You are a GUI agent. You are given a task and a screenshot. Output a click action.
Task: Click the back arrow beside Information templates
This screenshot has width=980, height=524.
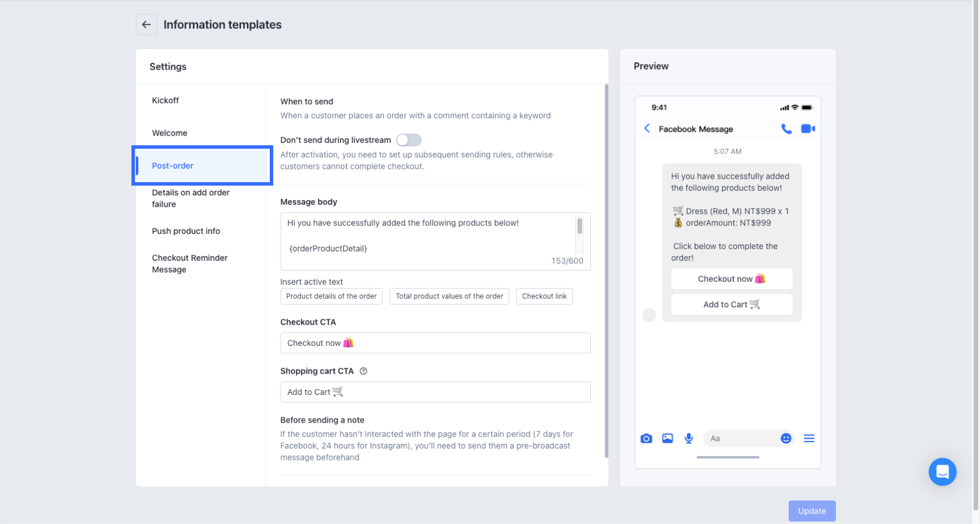tap(146, 25)
